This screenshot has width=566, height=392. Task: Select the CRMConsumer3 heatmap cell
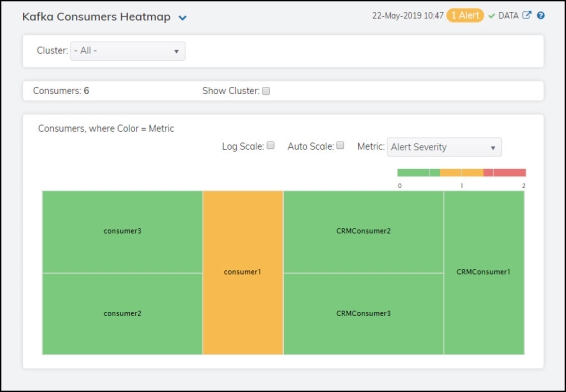click(x=363, y=314)
